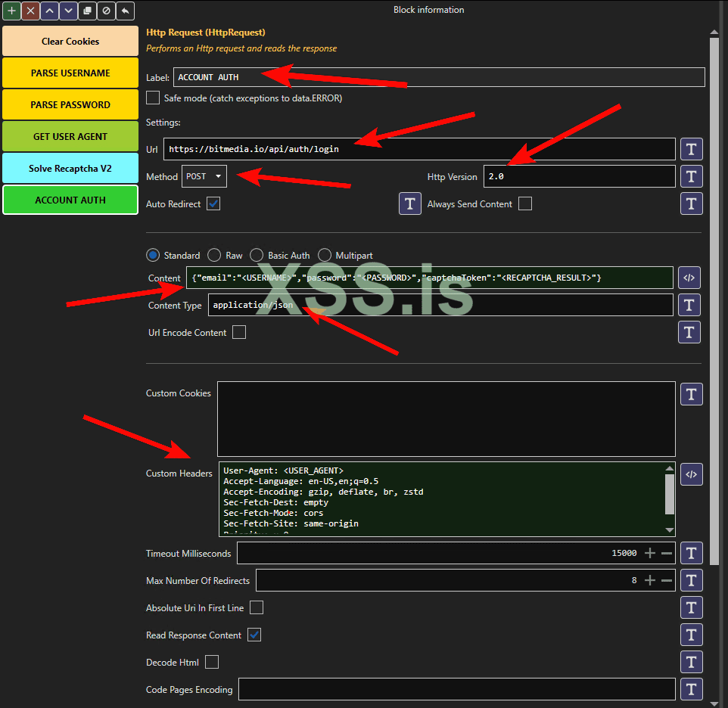Decrease Max Number Of Redirects with minus
Image resolution: width=728 pixels, height=708 pixels.
pos(667,580)
